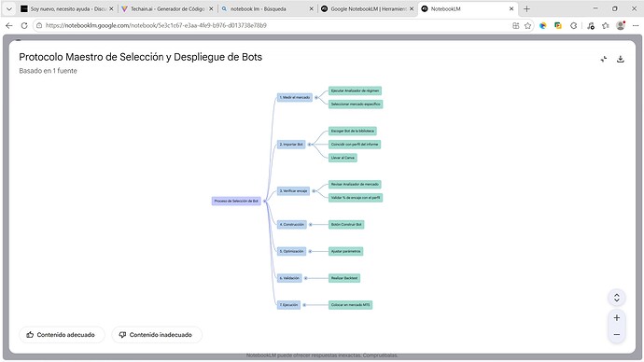The height and width of the screenshot is (362, 644).
Task: Open 'Coincidir con perfil del informe' node
Action: (x=355, y=145)
